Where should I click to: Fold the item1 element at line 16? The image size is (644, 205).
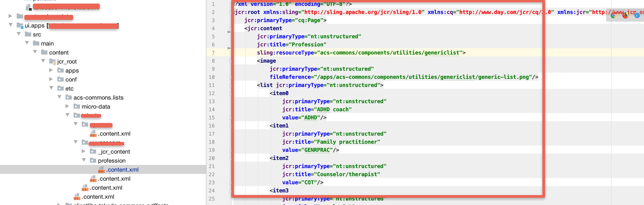(231, 126)
